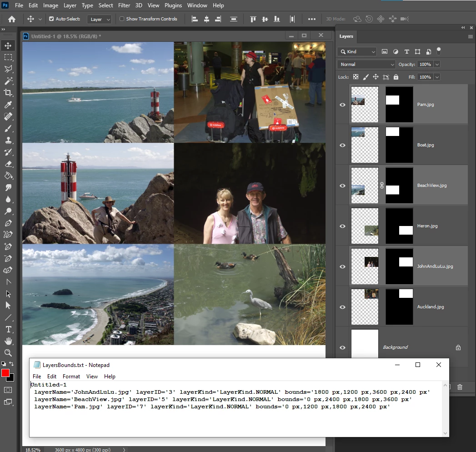Toggle Quick Mask mode icon

8,390
